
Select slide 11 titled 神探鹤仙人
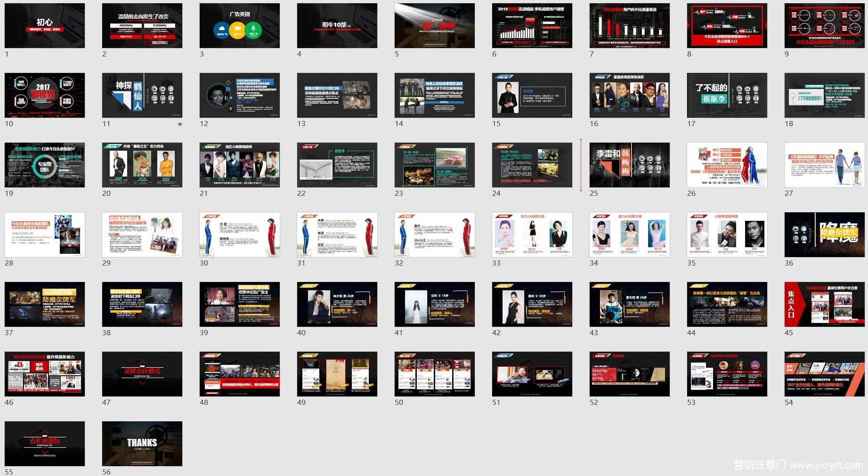pos(142,95)
